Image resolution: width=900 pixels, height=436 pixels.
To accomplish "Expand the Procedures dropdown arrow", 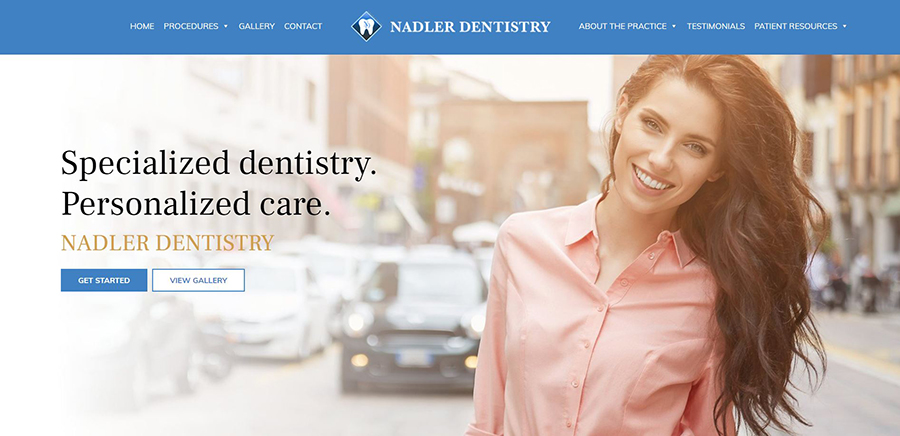I will 226,26.
